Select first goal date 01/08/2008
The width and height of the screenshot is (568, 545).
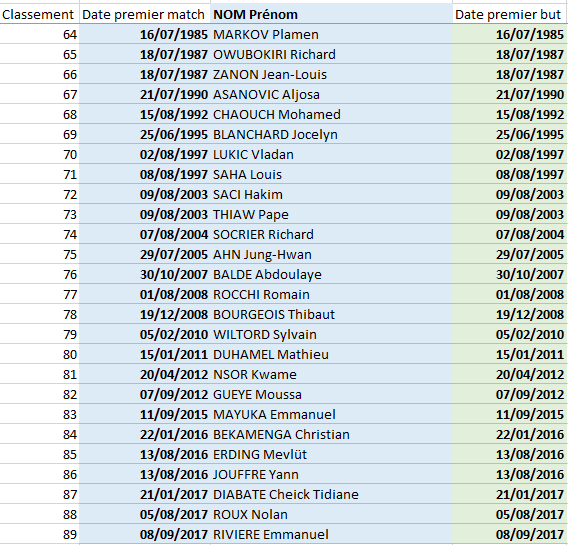click(x=510, y=294)
